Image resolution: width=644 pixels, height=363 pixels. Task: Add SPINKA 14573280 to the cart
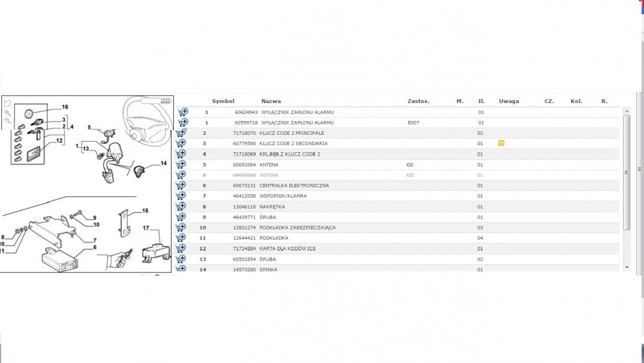(180, 269)
